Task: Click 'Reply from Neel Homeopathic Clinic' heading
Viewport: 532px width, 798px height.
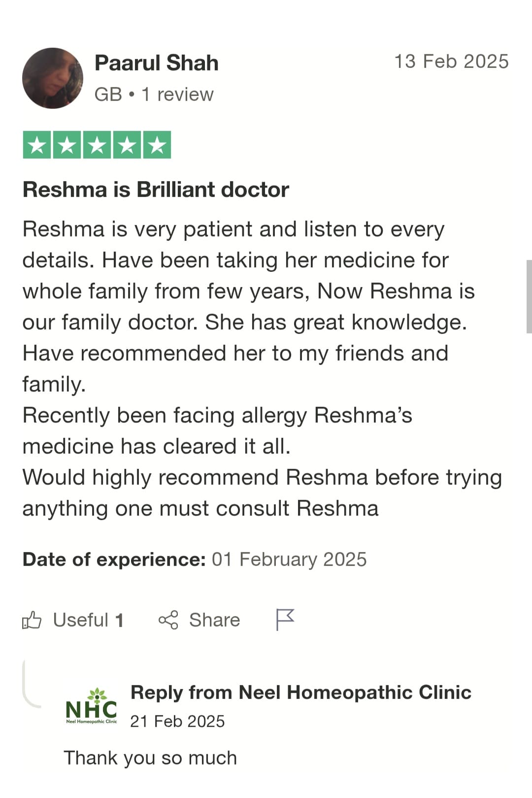Action: pyautogui.click(x=301, y=693)
